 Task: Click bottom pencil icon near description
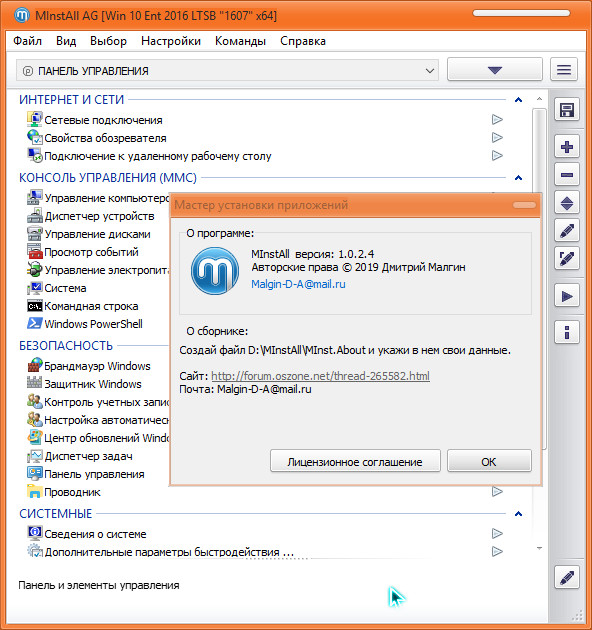click(567, 578)
